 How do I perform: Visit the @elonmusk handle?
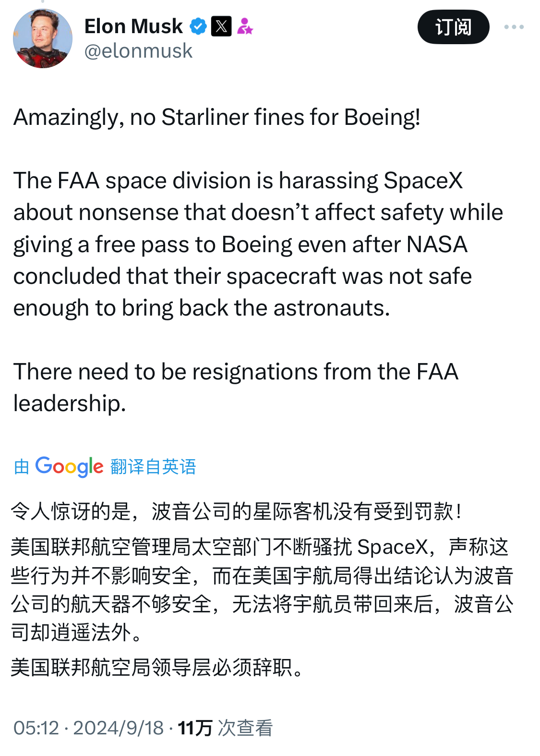pyautogui.click(x=137, y=50)
